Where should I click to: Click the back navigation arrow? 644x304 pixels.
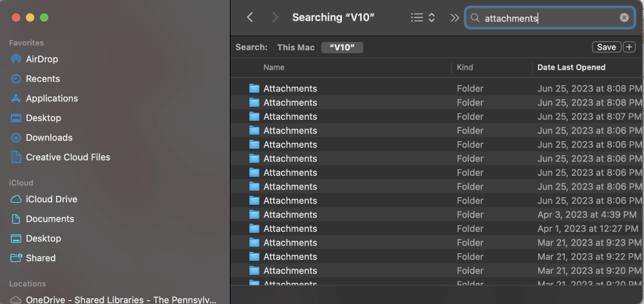pyautogui.click(x=250, y=18)
